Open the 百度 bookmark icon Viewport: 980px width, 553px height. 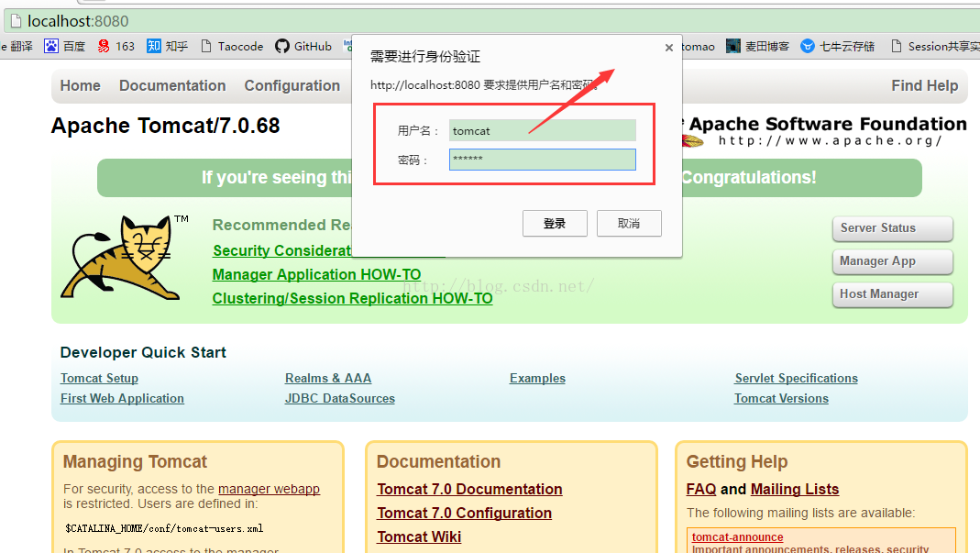51,46
